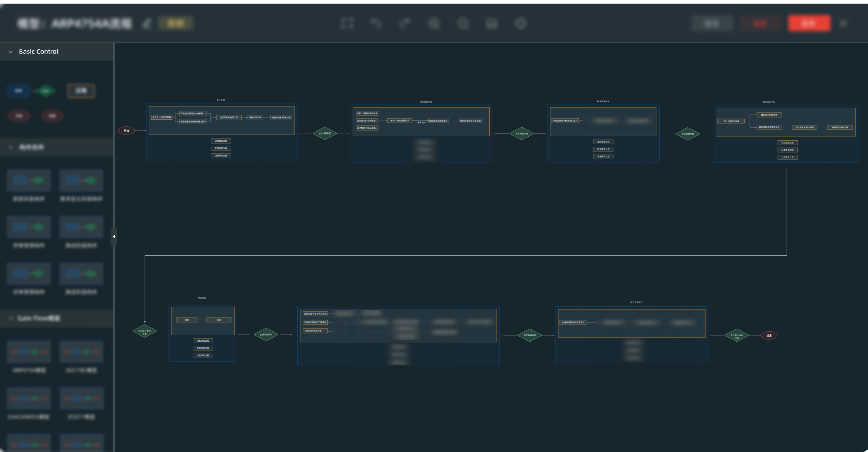Viewport: 868px width, 452px height.
Task: Select the 详细设计阶段评审 diamond gate
Action: click(x=145, y=331)
